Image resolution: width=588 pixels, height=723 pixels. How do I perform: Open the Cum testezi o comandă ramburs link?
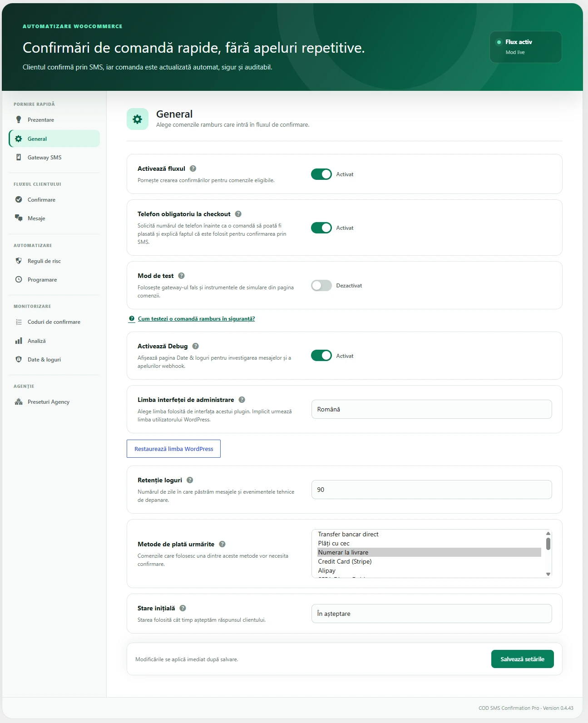tap(196, 319)
